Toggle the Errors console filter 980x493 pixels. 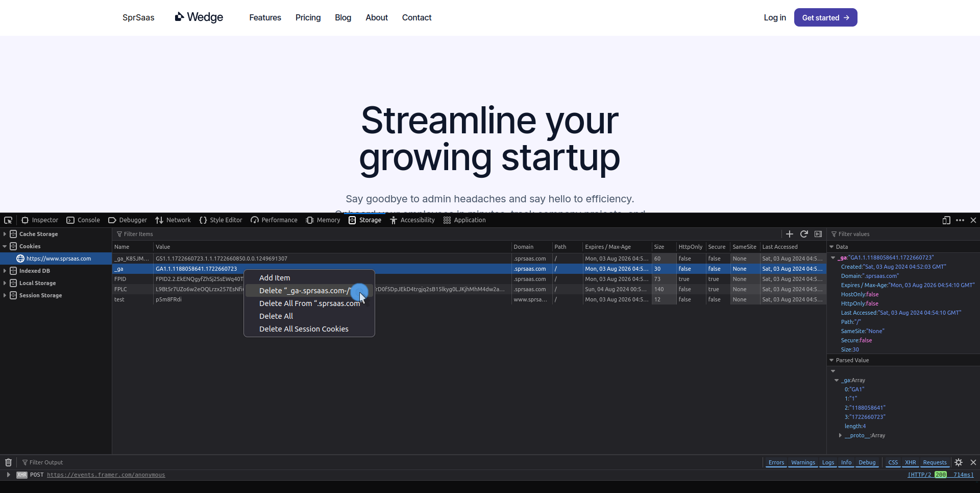(776, 462)
